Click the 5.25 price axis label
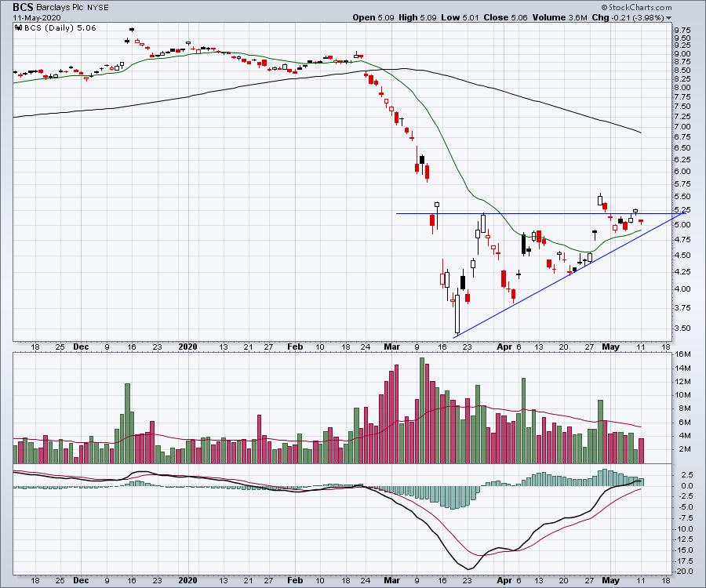Viewport: 706px width, 588px height. [x=682, y=209]
